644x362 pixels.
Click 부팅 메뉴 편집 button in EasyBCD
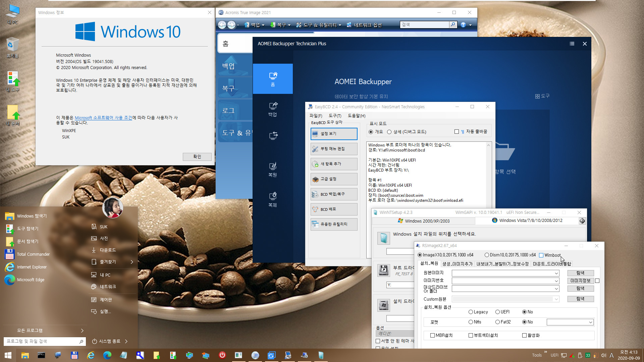[334, 149]
